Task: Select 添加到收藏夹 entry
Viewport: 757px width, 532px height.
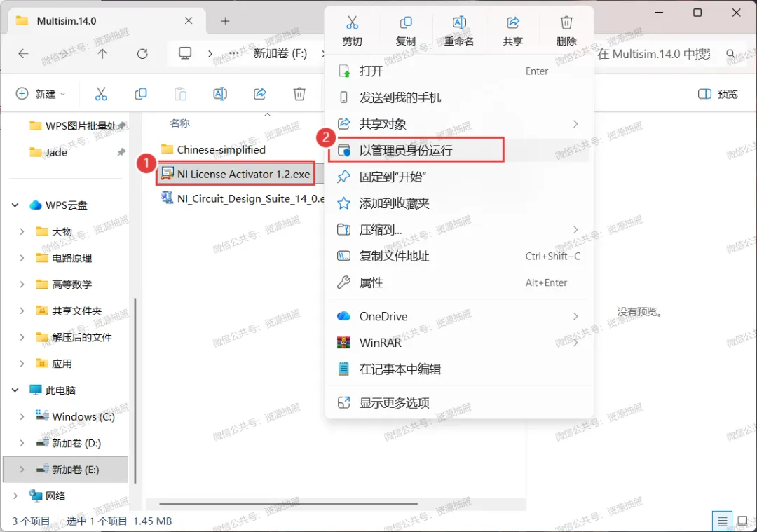Action: pos(458,203)
